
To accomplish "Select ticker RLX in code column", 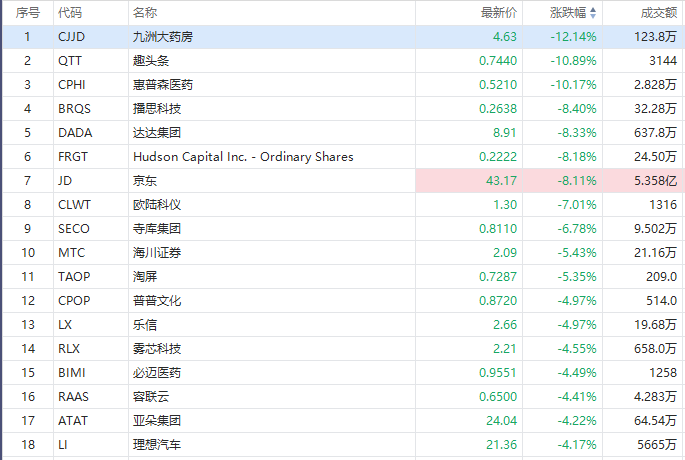I will point(70,348).
